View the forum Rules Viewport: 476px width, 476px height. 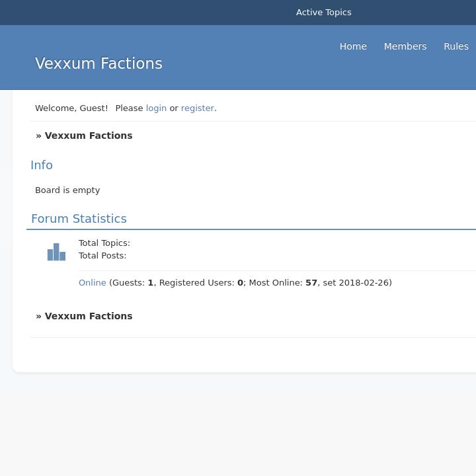tap(456, 46)
